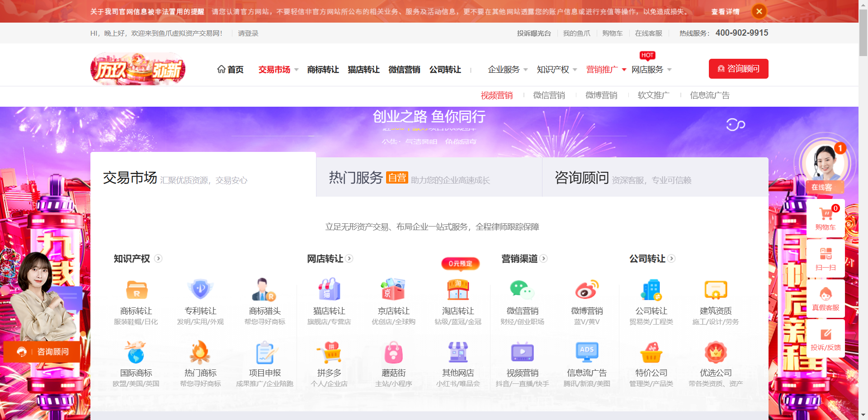This screenshot has height=420, width=868.
Task: Click the scrollbar down arrow
Action: 863,415
